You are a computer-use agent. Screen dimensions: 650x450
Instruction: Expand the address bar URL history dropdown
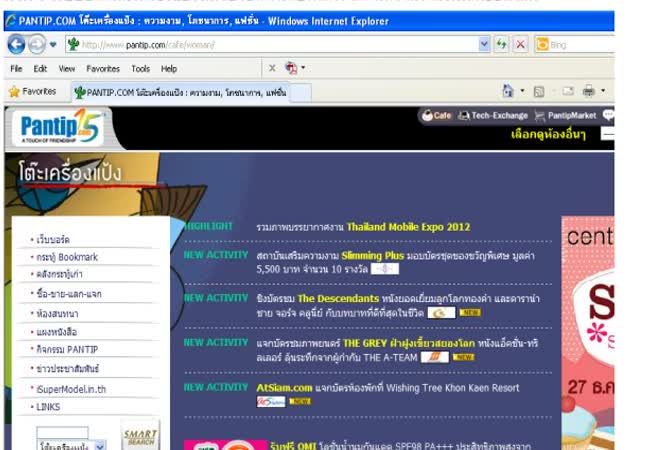click(x=484, y=44)
